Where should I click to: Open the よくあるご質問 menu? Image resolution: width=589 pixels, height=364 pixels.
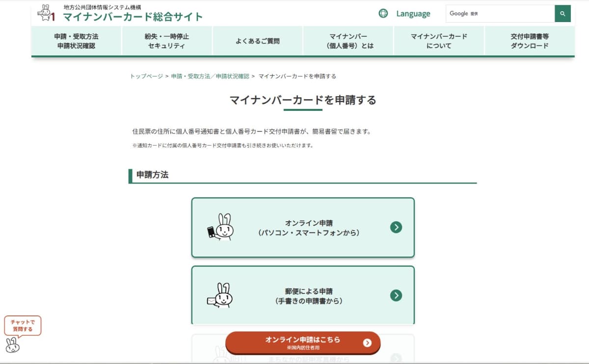(x=258, y=41)
